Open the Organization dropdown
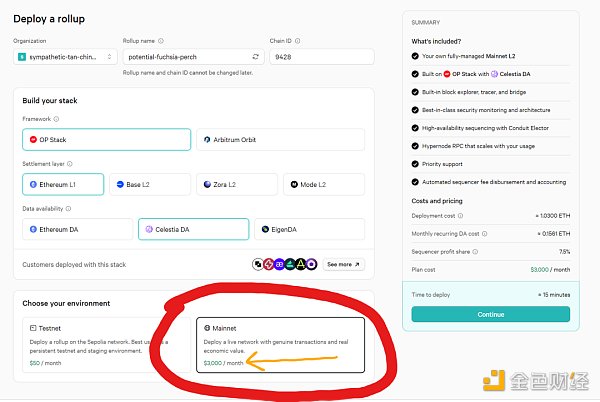Screen dimensions: 600x402 [67, 58]
